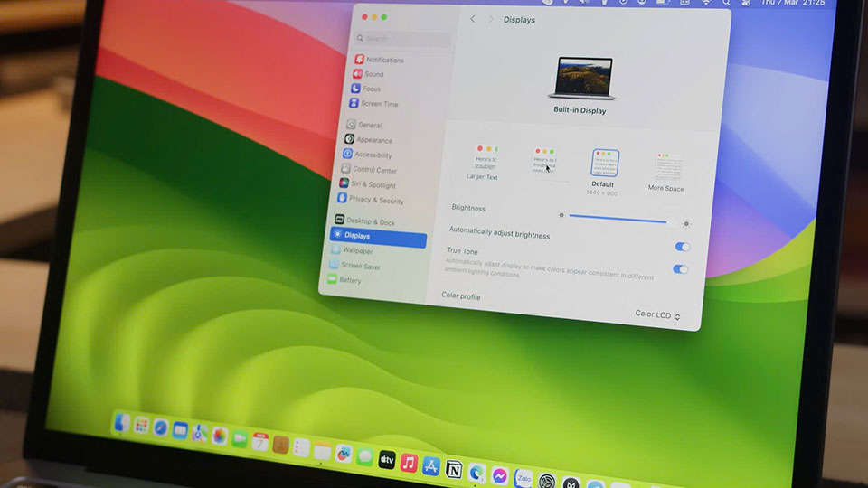Adjust the Brightness slider
Viewport: 868px width, 488px height.
coord(622,220)
